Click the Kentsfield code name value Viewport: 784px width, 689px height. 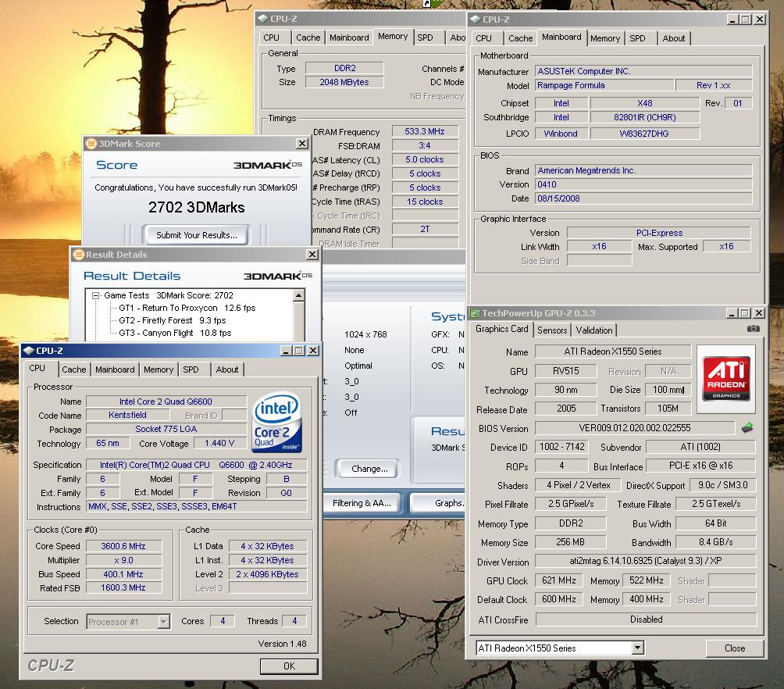(127, 416)
